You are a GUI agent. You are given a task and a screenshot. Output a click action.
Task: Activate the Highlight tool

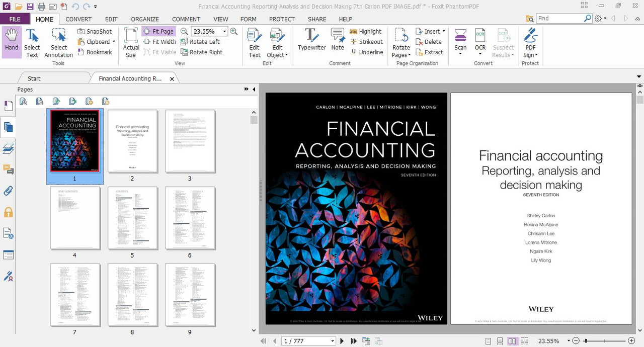(366, 31)
